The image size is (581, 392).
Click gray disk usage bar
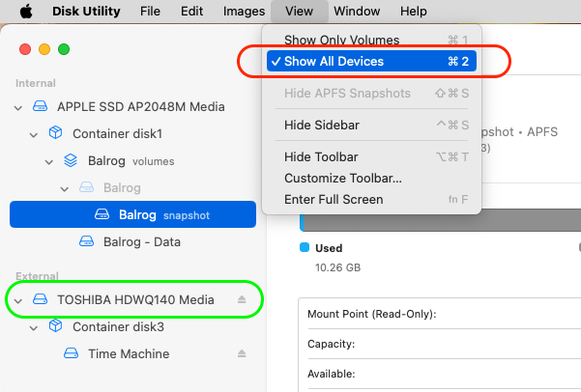click(x=441, y=223)
